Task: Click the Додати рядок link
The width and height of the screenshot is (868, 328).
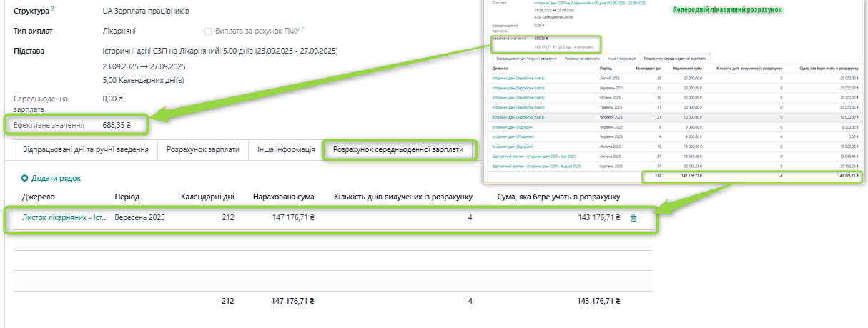Action: (x=56, y=178)
